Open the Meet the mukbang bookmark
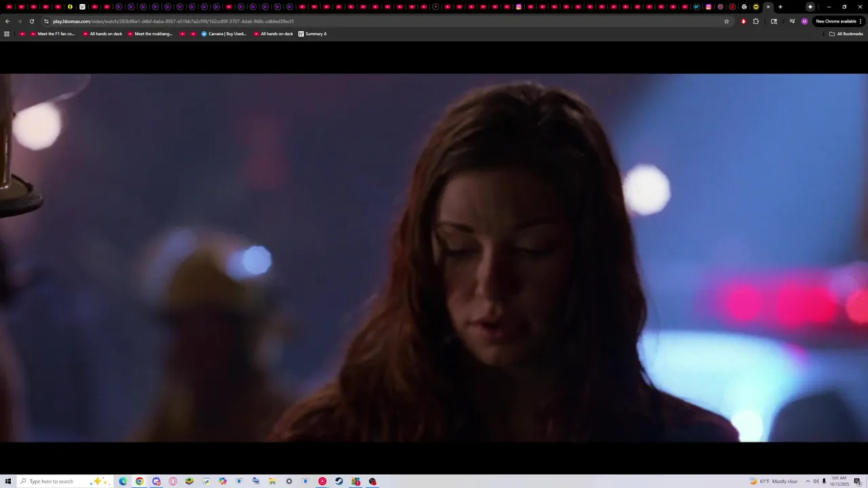Image resolution: width=868 pixels, height=488 pixels. (x=150, y=34)
